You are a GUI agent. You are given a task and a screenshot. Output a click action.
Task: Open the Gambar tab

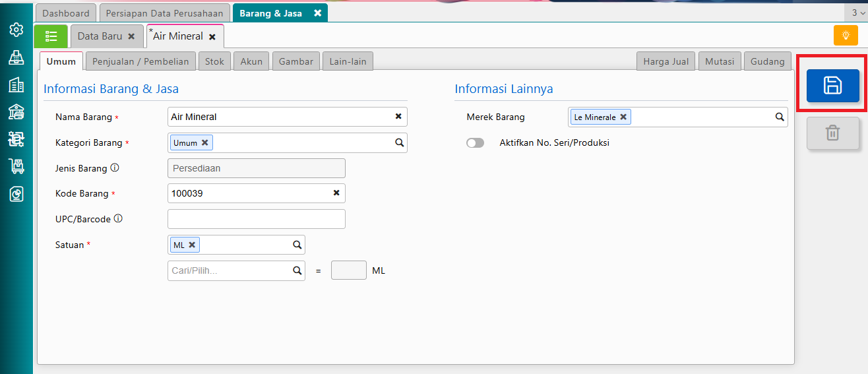click(296, 61)
